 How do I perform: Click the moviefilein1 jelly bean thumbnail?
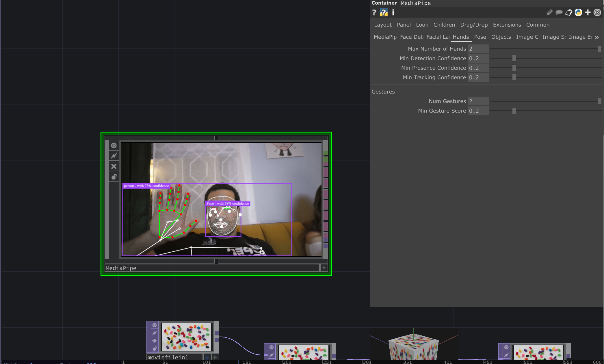[x=186, y=337]
